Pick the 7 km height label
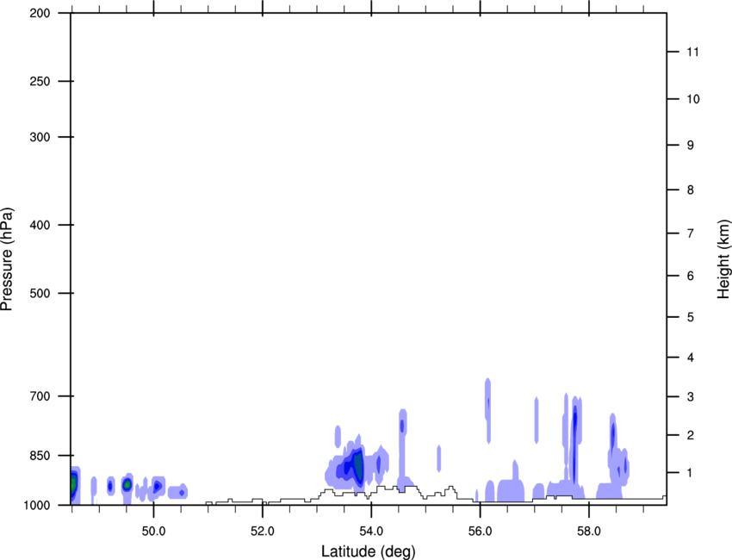Viewport: 732px width, 560px height. [691, 233]
